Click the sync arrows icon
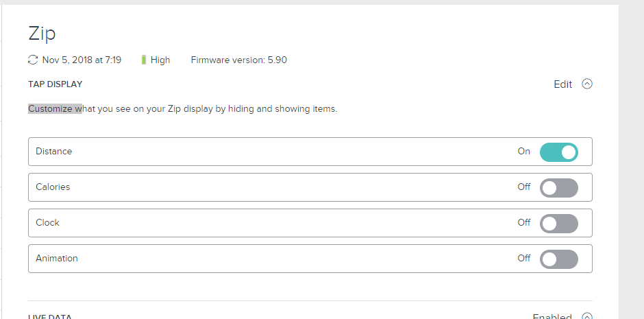This screenshot has height=319, width=644. click(33, 60)
